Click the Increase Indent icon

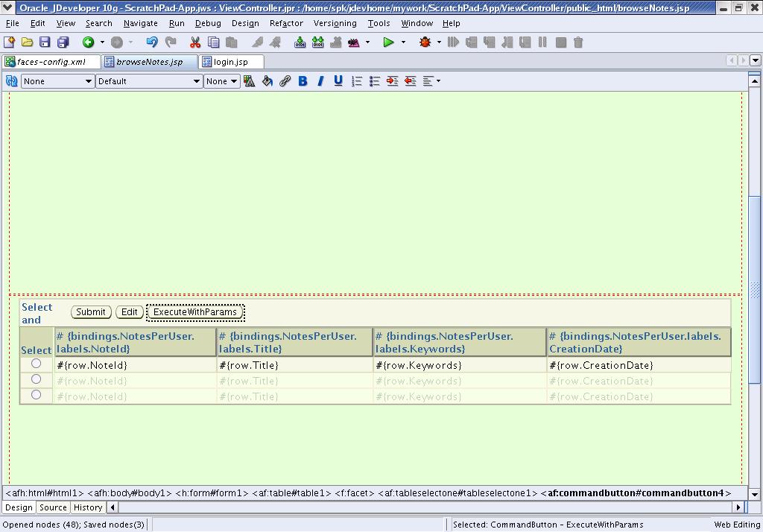pos(392,81)
